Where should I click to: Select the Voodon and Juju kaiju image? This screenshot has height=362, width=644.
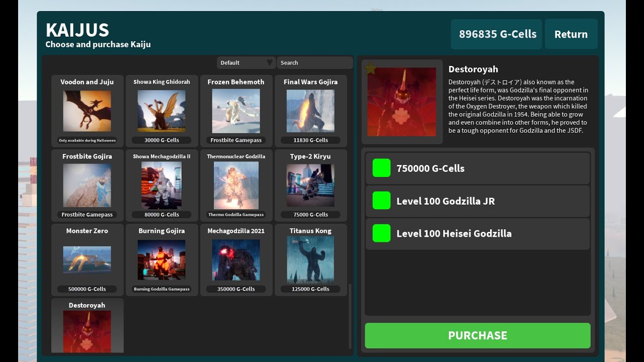(x=87, y=111)
